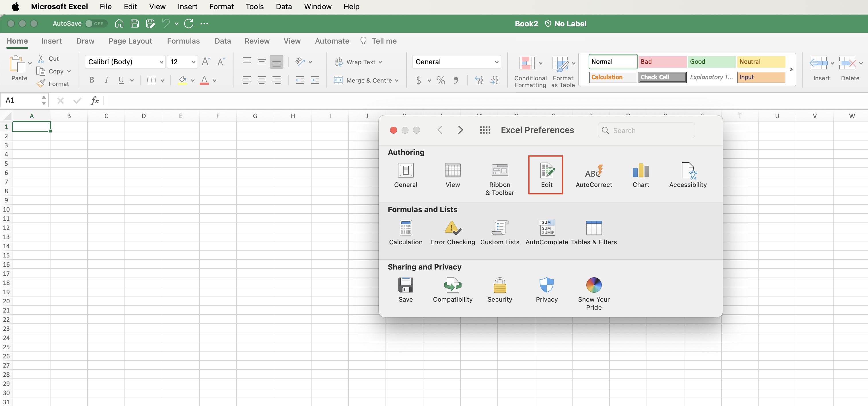Open the View preferences pane

pyautogui.click(x=453, y=175)
